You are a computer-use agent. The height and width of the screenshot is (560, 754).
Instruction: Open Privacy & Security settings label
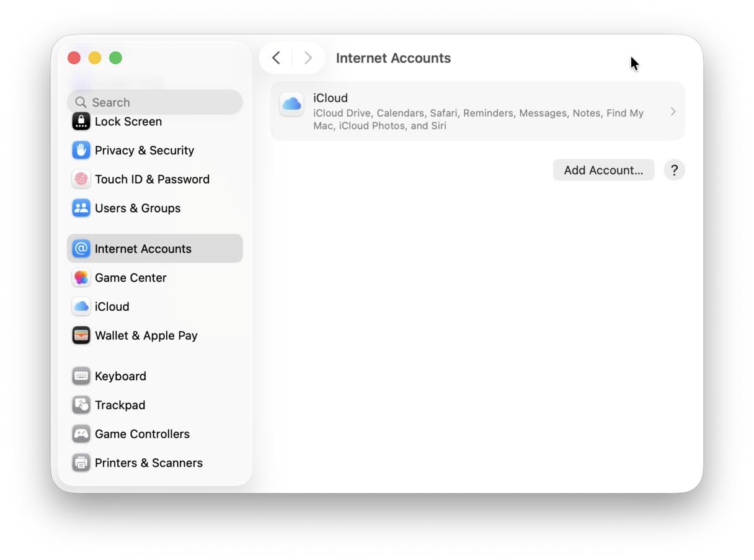tap(144, 150)
